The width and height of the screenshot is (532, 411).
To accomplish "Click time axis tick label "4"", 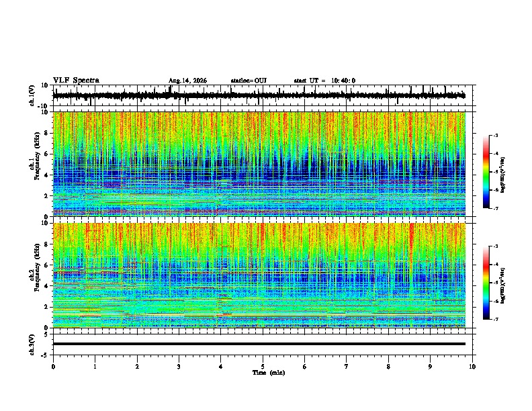I will (221, 367).
